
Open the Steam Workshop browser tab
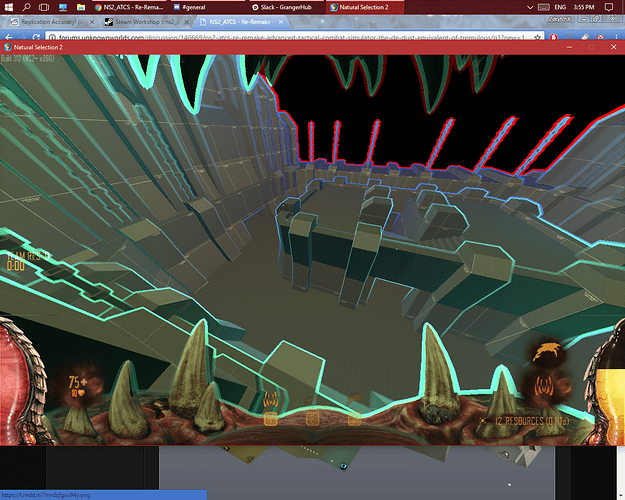(143, 21)
